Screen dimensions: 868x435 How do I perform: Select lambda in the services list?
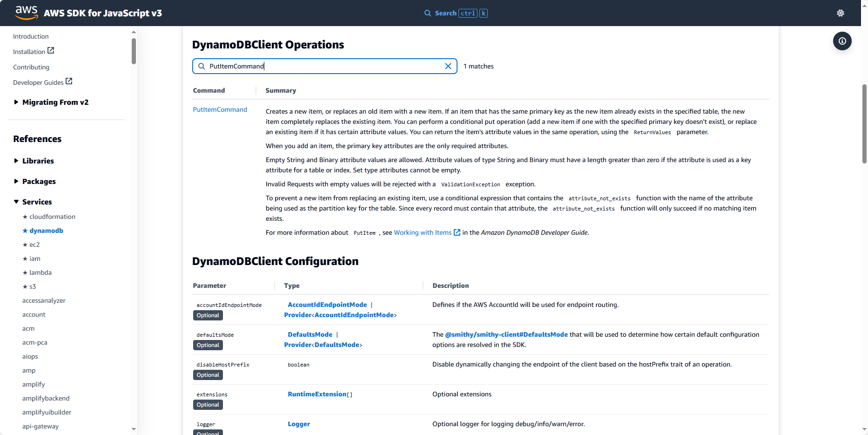click(40, 272)
